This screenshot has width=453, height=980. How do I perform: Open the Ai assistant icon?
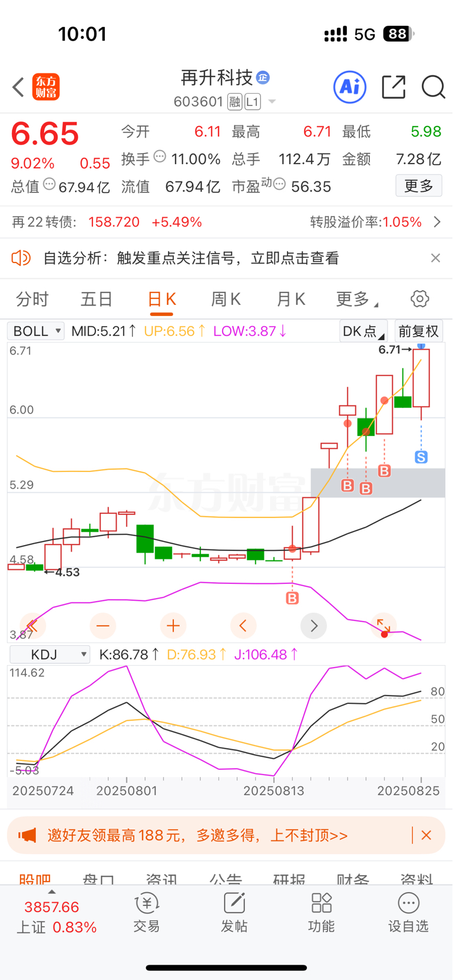click(350, 87)
